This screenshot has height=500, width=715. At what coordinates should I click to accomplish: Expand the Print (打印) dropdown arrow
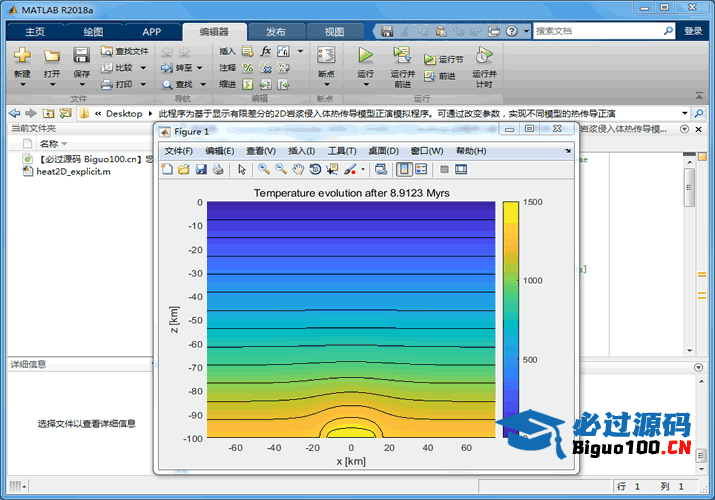pos(144,85)
